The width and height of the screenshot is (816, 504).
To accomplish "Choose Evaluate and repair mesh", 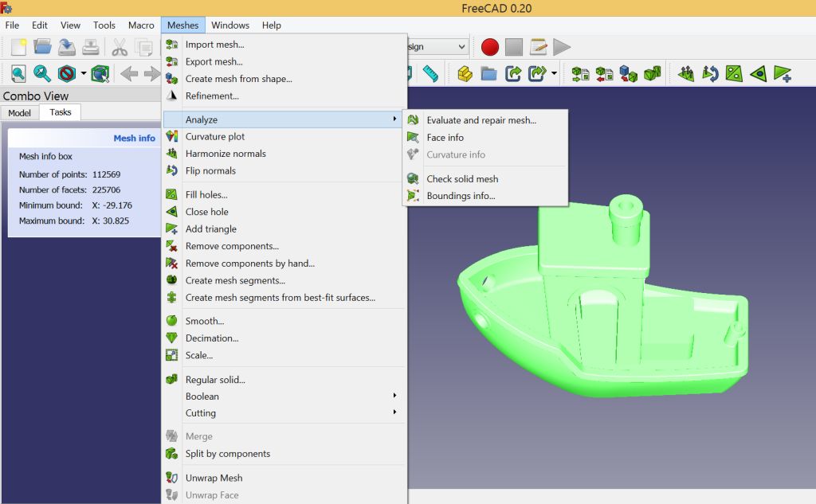I will tap(481, 120).
